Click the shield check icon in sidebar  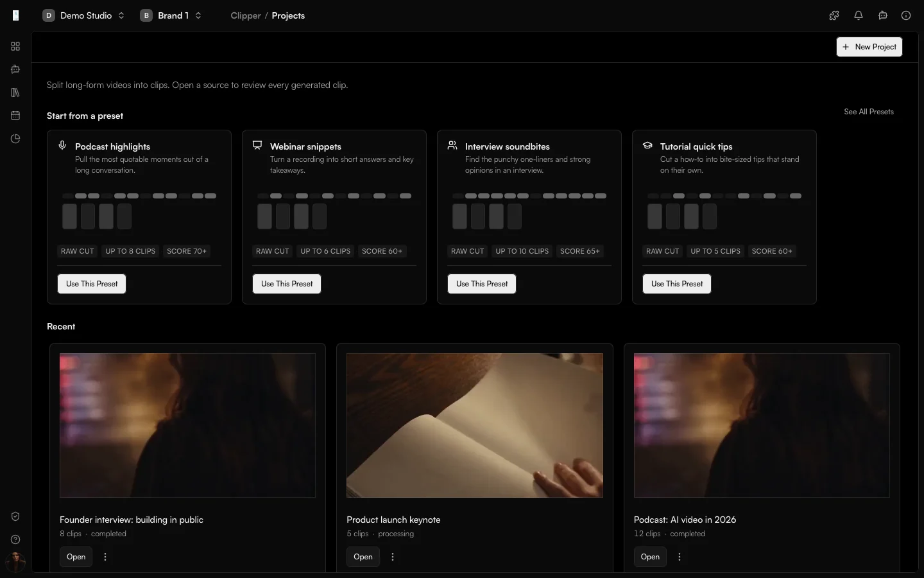[x=15, y=516]
